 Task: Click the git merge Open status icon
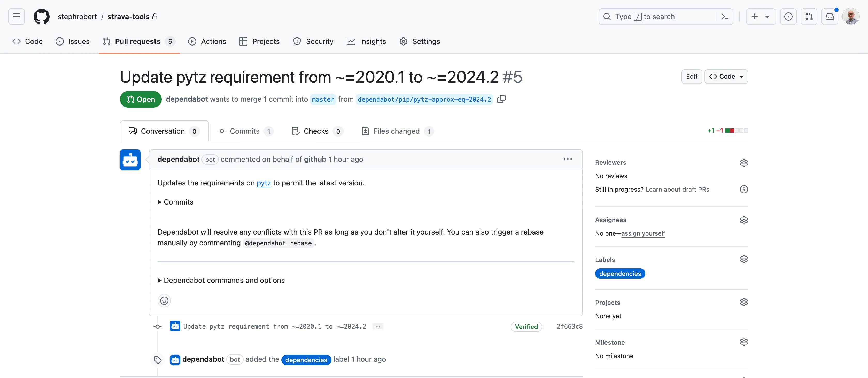point(130,99)
